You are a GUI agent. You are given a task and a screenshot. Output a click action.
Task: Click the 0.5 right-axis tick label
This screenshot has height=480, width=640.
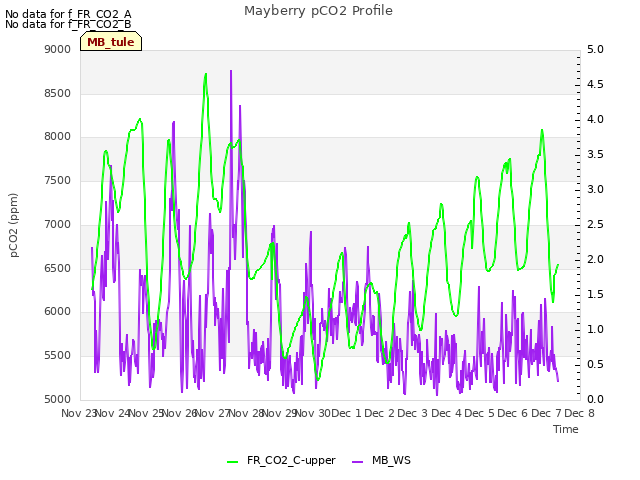click(x=595, y=364)
